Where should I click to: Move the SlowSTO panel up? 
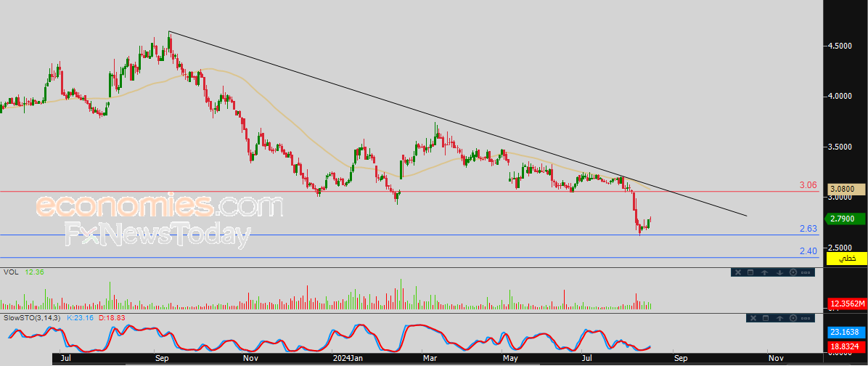coord(779,318)
